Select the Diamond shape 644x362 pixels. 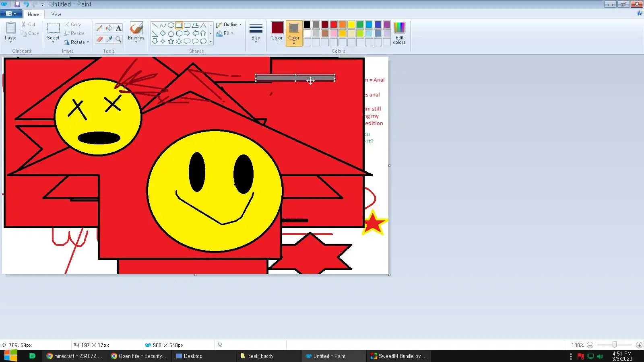pyautogui.click(x=163, y=33)
